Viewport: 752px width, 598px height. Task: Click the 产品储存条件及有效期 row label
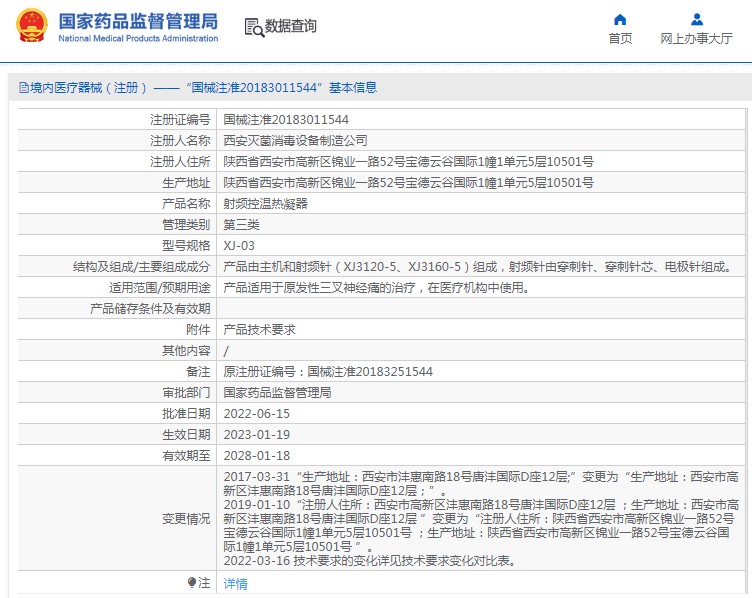[x=150, y=308]
